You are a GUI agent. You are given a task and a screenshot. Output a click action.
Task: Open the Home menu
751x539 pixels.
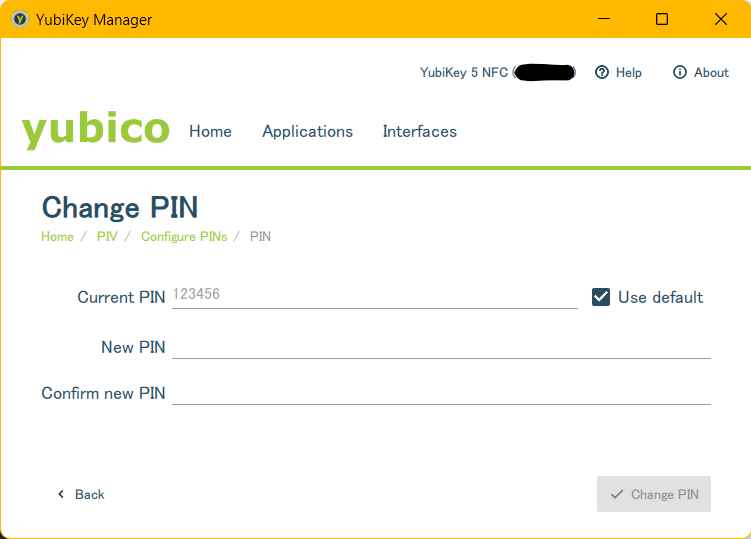[x=210, y=131]
